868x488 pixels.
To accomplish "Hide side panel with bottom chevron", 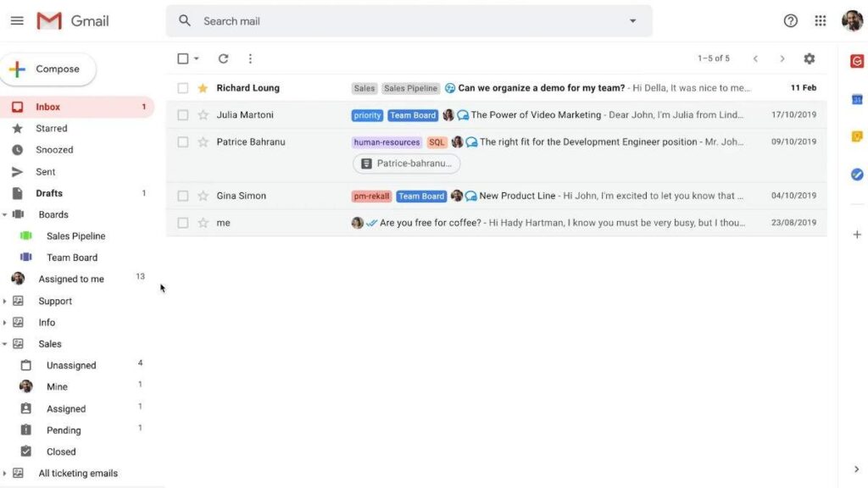I will coord(856,469).
